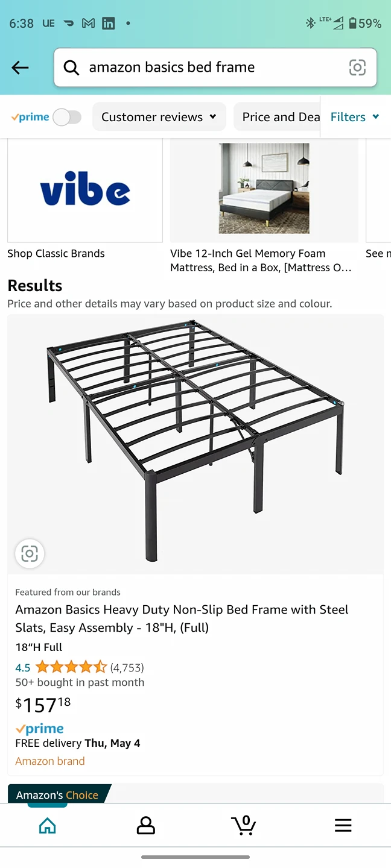Image resolution: width=391 pixels, height=868 pixels.
Task: Expand the Customer reviews dropdown
Action: pos(159,117)
